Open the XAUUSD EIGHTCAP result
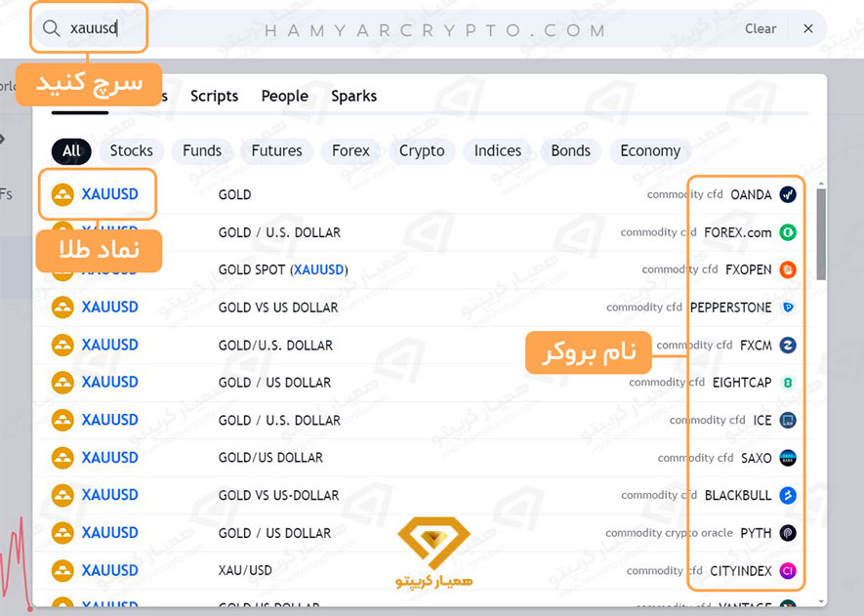864x616 pixels. pyautogui.click(x=110, y=383)
